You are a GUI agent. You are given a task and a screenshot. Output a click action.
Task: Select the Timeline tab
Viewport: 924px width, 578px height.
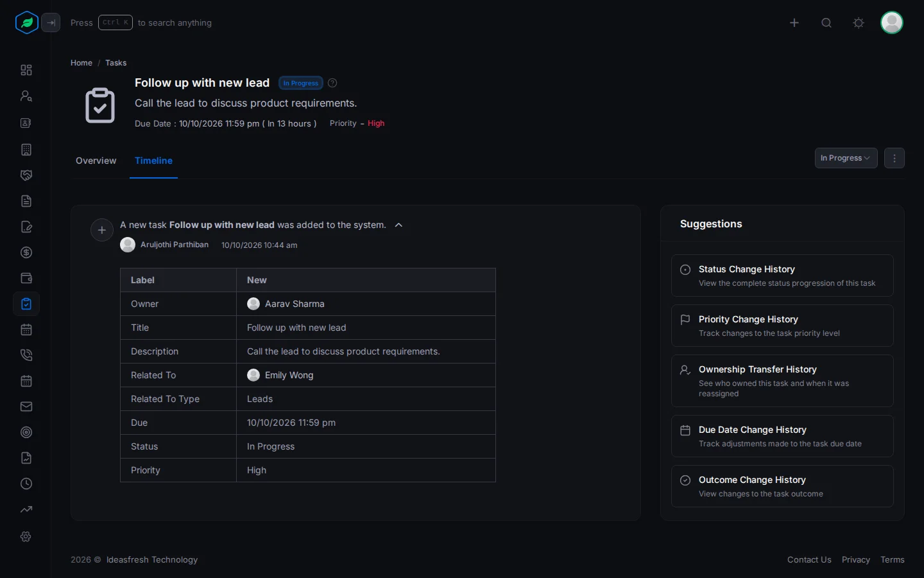pos(153,161)
